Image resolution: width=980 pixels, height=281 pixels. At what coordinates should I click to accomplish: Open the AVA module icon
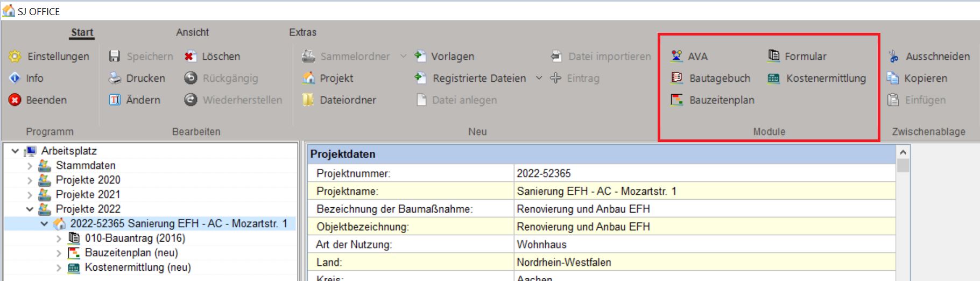[677, 56]
